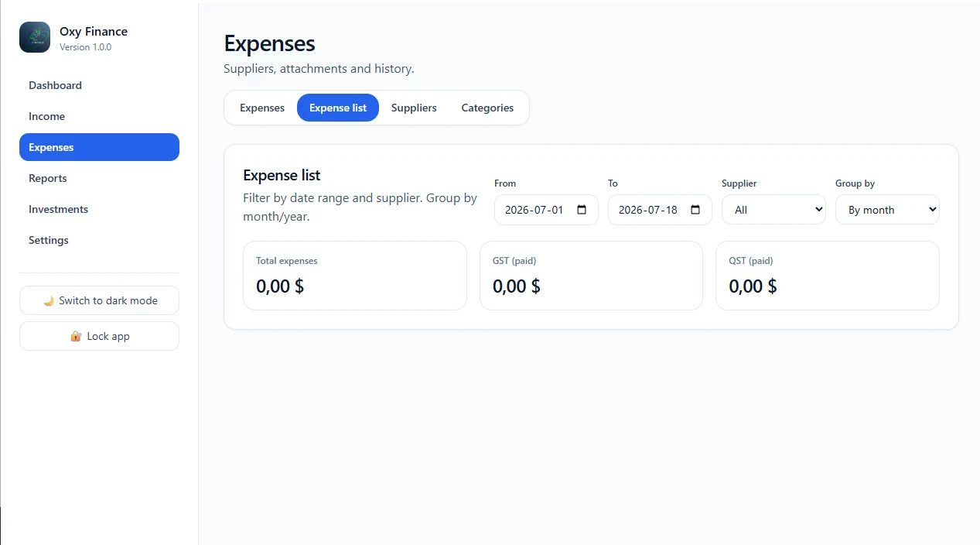Screen dimensions: 980x545
Task: Open the Suppliers tab
Action: 414,108
